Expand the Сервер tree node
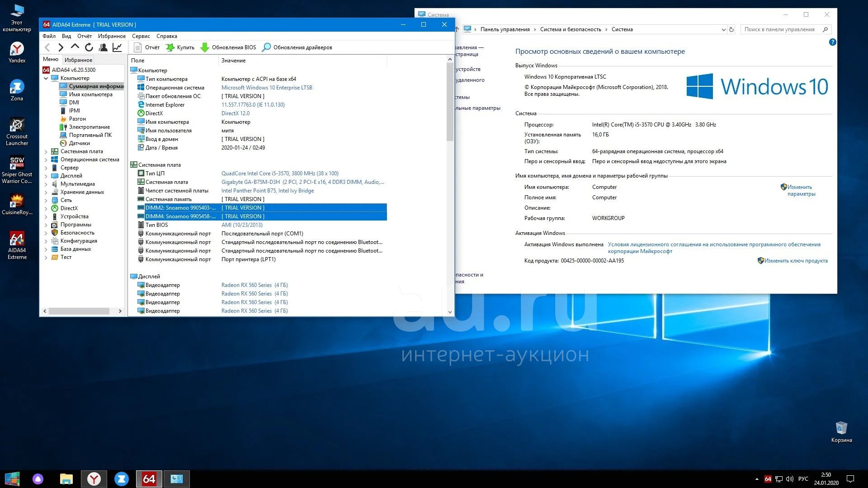This screenshot has width=868, height=488. [x=46, y=168]
